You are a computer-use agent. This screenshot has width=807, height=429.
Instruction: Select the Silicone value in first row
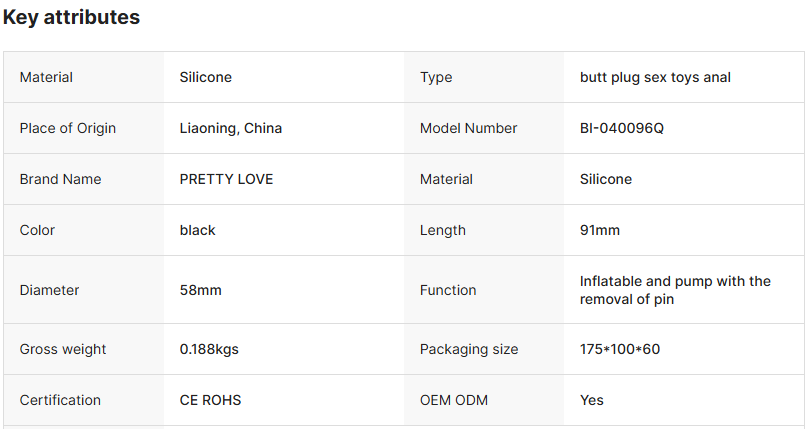point(205,77)
